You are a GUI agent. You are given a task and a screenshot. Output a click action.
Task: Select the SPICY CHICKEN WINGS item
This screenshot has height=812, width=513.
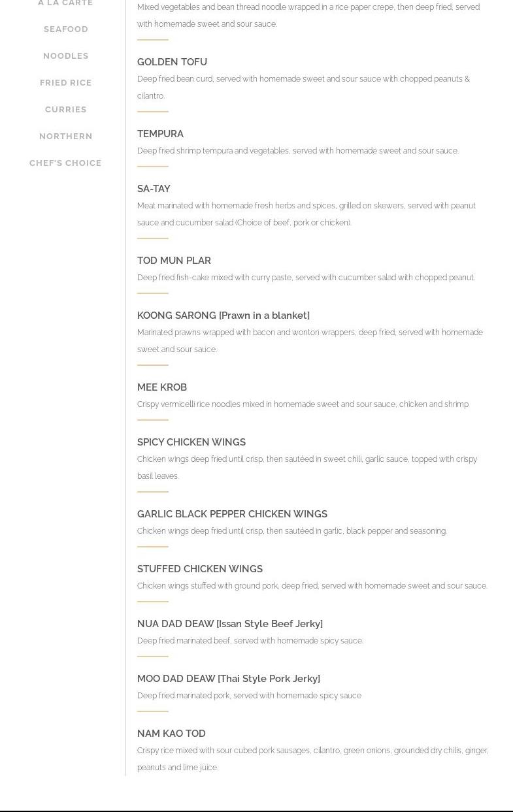click(191, 442)
